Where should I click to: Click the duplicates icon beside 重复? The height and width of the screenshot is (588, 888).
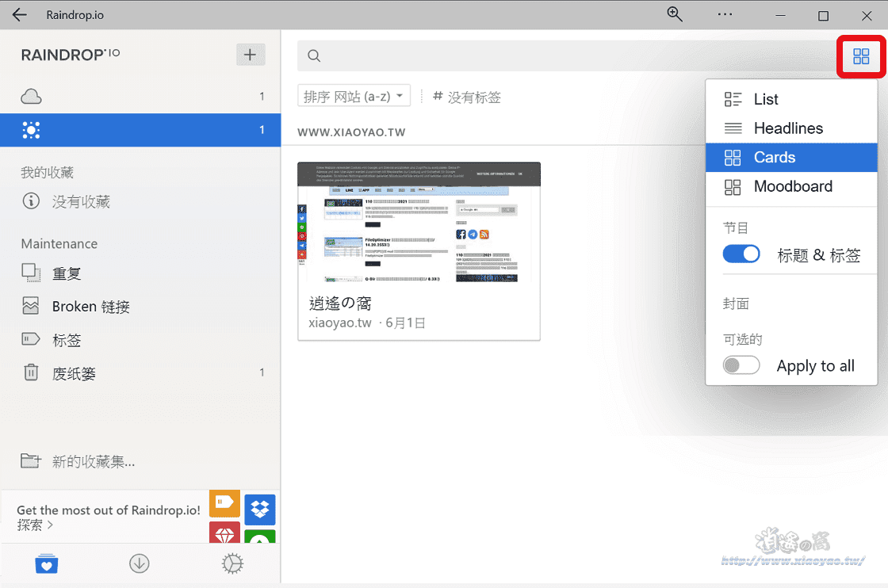coord(31,273)
